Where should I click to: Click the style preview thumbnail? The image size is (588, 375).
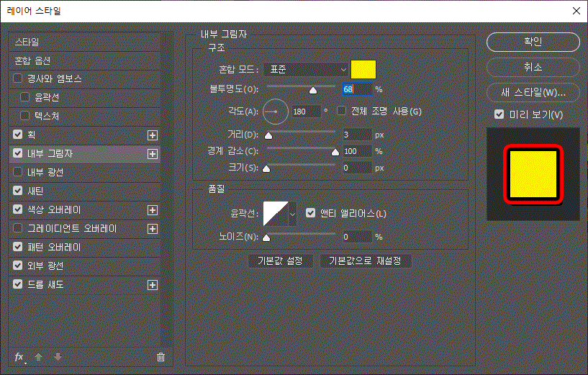coord(533,174)
